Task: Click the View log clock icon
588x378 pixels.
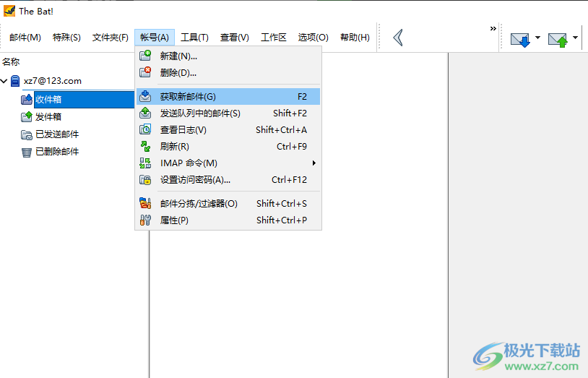Action: (x=145, y=129)
